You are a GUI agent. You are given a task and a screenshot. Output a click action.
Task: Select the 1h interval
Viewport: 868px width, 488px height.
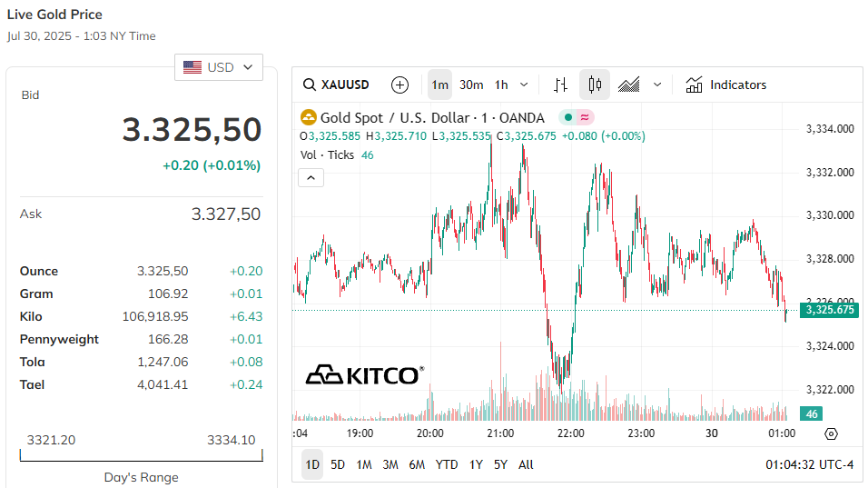(501, 85)
